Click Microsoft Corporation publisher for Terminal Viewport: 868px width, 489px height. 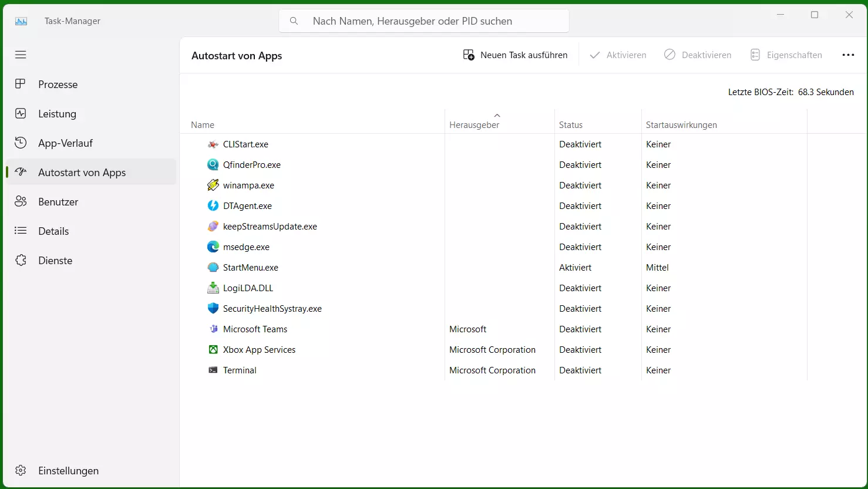[492, 370]
